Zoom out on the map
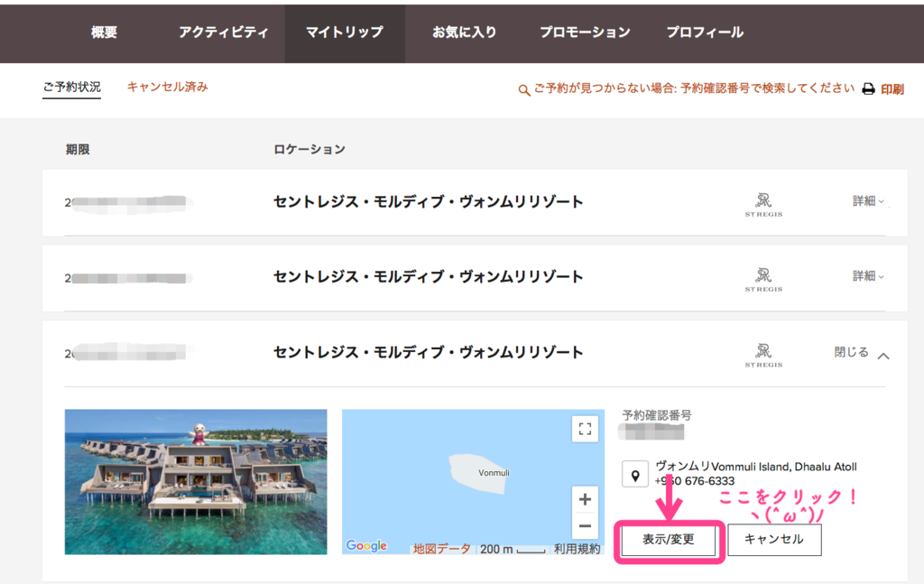 pyautogui.click(x=585, y=525)
